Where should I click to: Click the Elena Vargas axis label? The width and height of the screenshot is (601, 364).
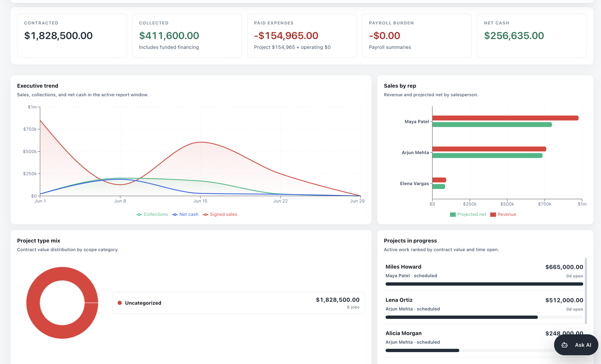414,183
